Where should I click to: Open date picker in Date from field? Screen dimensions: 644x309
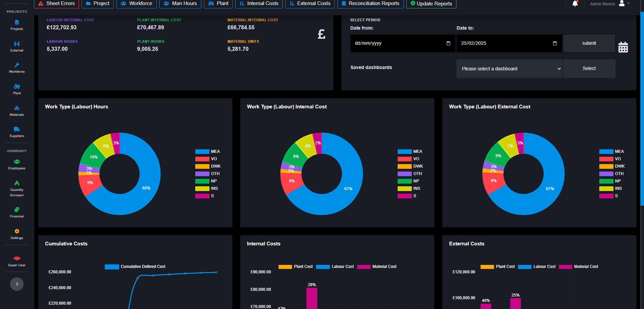coord(448,43)
